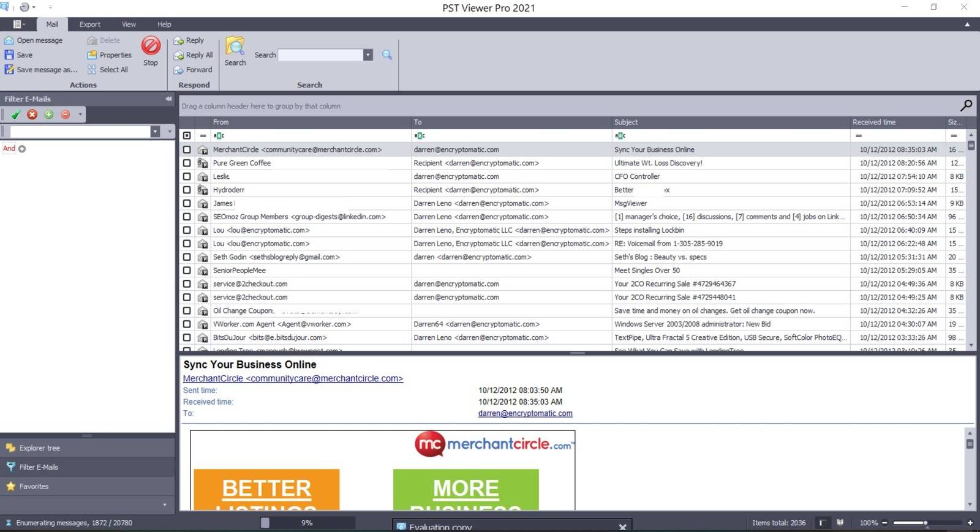Open the filter field combo dropdown
The image size is (980, 532).
[155, 132]
